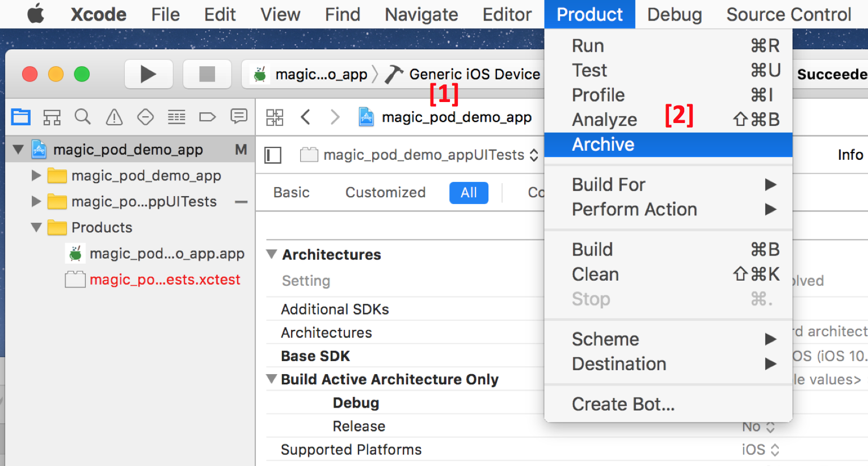Viewport: 868px width, 466px height.
Task: Open the Xcode menu
Action: [x=99, y=14]
